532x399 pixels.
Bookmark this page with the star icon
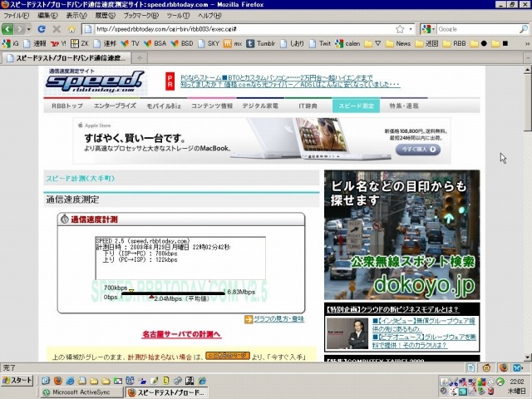(400, 29)
